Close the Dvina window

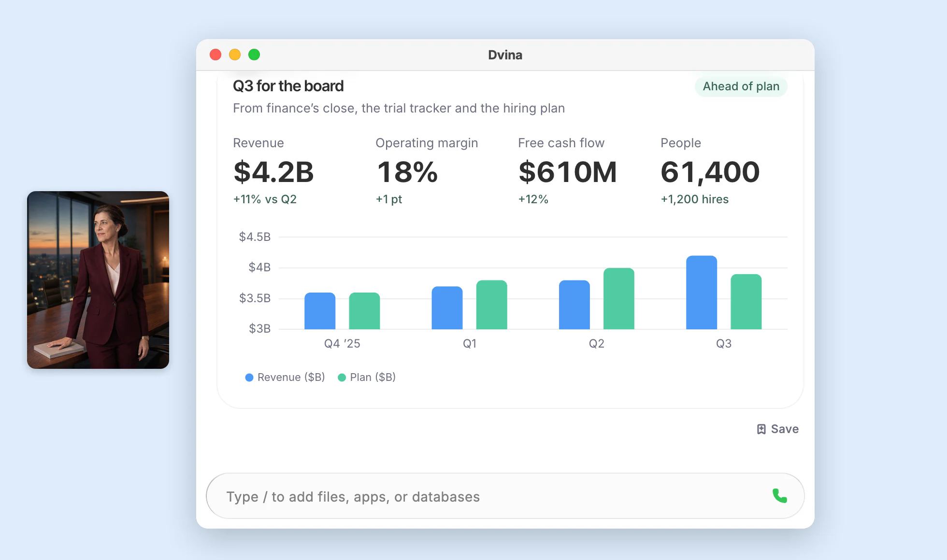pos(215,55)
